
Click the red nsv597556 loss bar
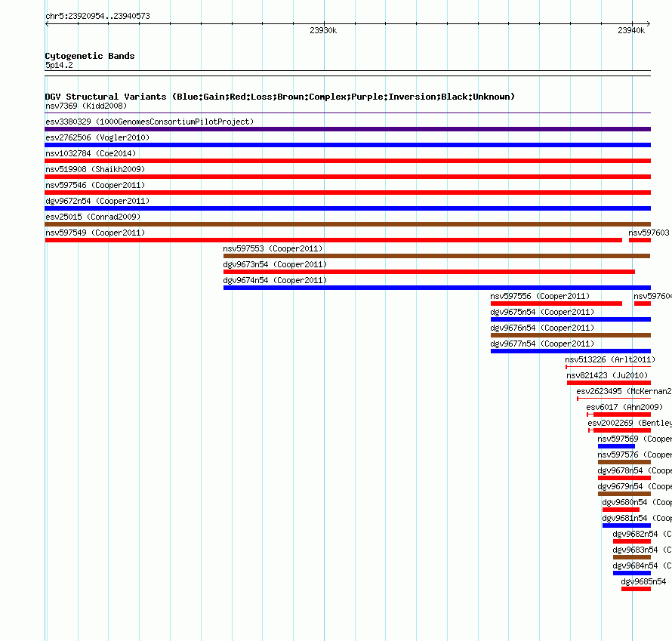(x=556, y=304)
